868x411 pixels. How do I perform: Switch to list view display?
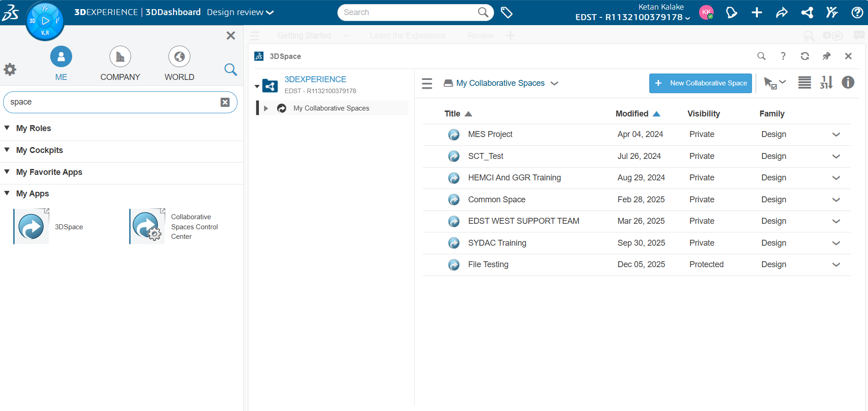click(x=805, y=83)
